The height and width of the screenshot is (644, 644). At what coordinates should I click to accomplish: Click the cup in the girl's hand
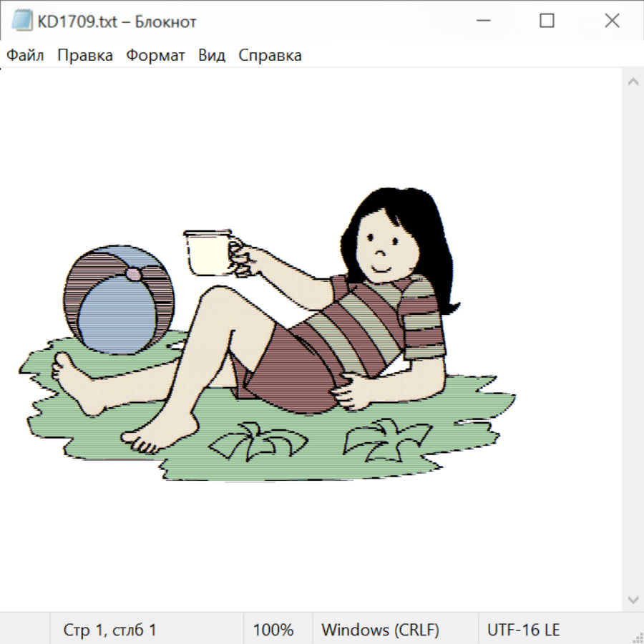208,253
